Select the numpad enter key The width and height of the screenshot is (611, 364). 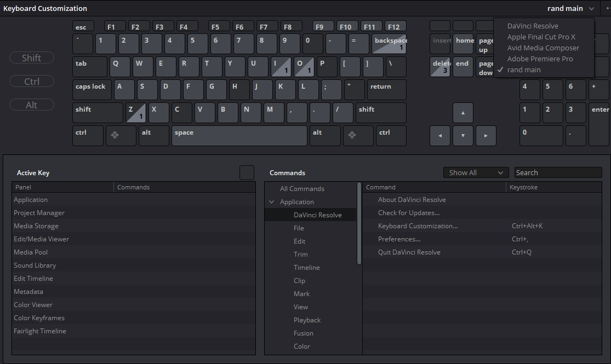599,124
